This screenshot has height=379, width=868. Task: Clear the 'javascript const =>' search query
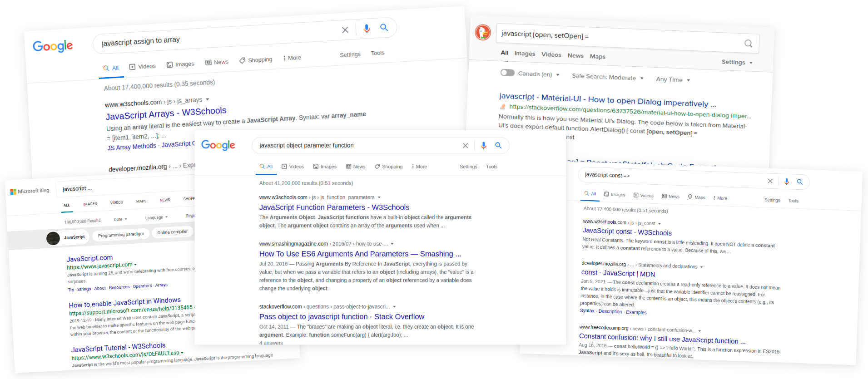770,181
